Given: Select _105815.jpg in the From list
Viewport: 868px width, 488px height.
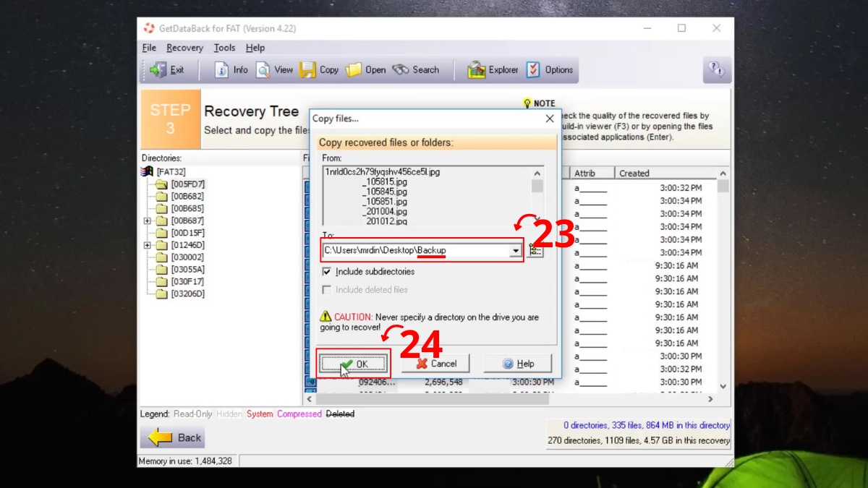Looking at the screenshot, I should coord(384,182).
